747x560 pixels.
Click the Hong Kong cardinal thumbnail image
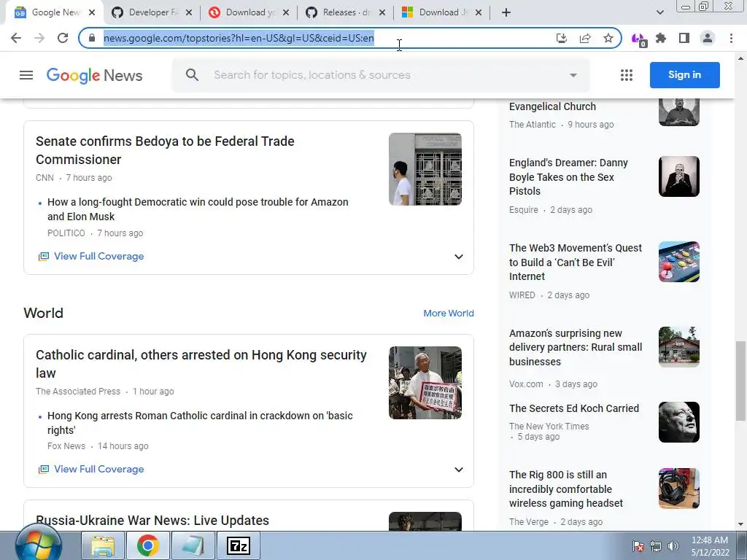425,383
